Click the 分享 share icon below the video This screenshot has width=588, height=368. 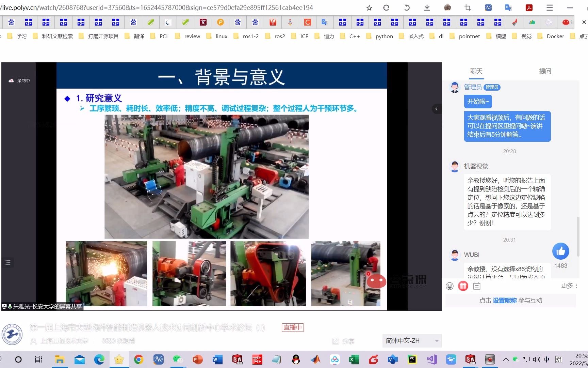click(x=343, y=341)
